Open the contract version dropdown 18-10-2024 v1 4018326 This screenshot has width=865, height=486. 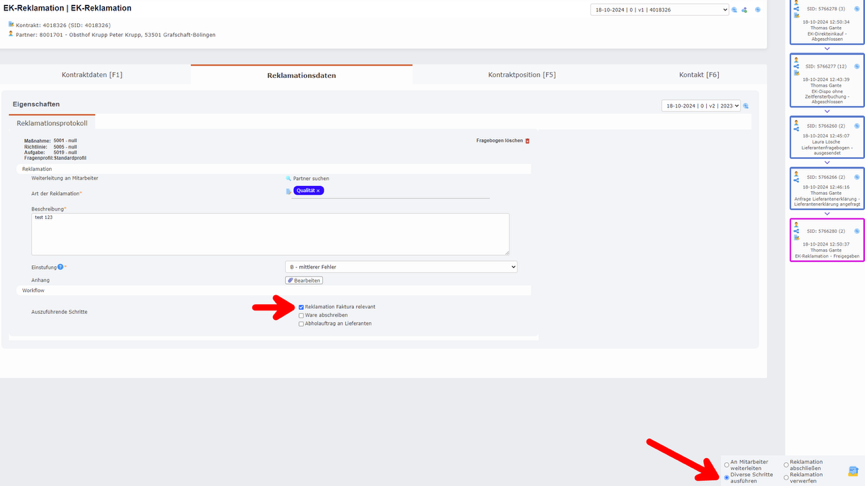click(x=659, y=10)
